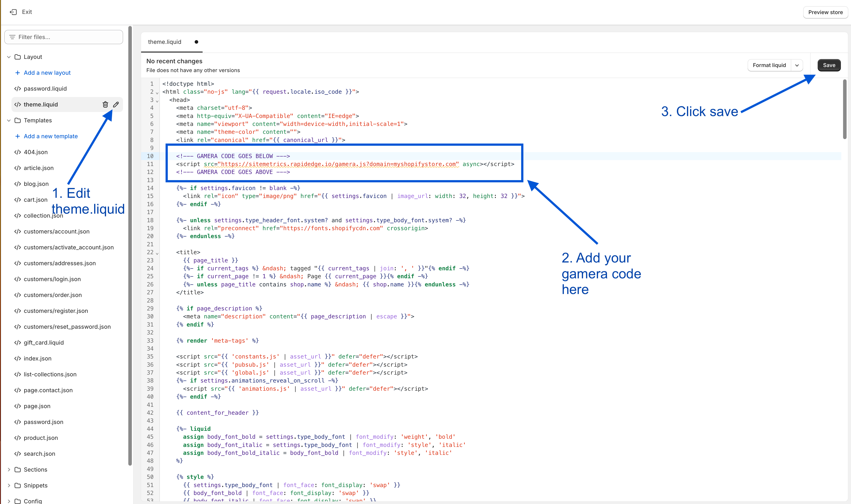851x504 pixels.
Task: Click the Save button
Action: (x=829, y=65)
